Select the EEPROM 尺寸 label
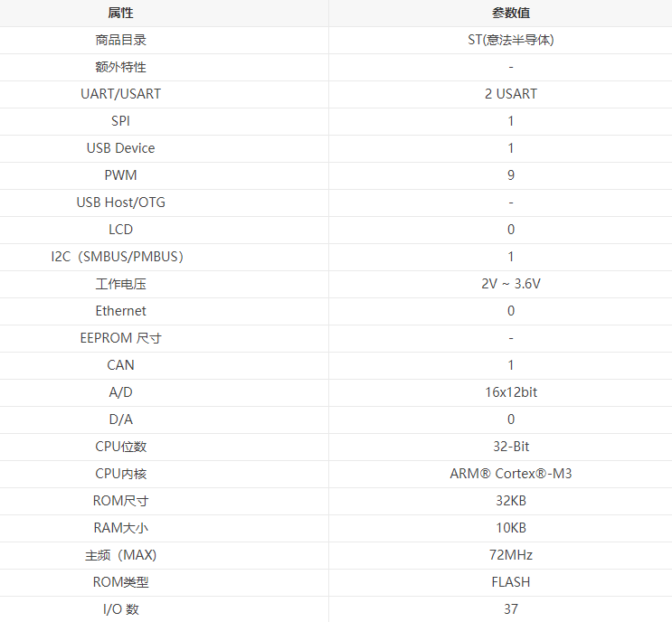Viewport: 672px width, 622px height. (120, 338)
